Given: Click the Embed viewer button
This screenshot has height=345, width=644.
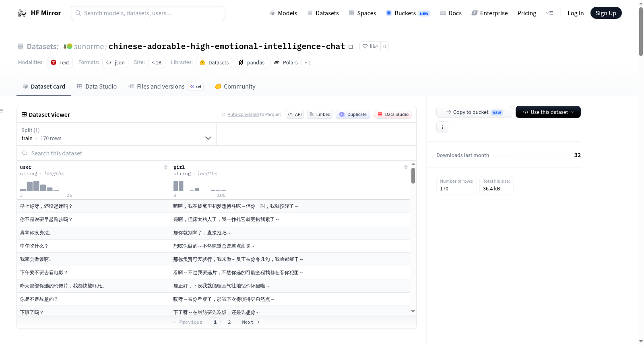Looking at the screenshot, I should coord(320,114).
